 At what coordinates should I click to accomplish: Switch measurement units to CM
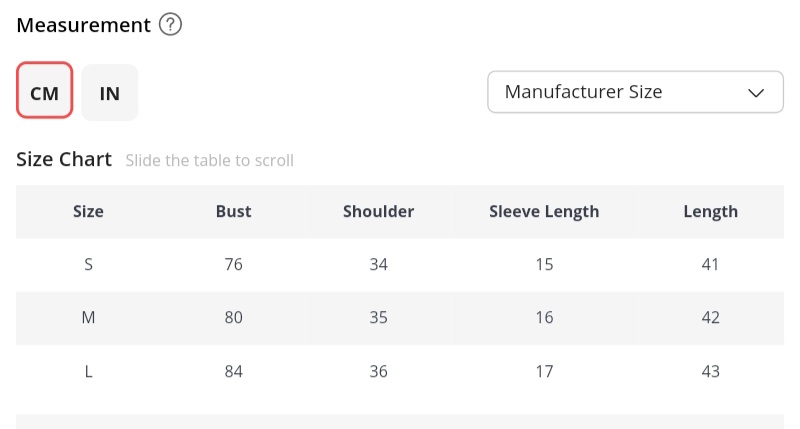tap(45, 93)
